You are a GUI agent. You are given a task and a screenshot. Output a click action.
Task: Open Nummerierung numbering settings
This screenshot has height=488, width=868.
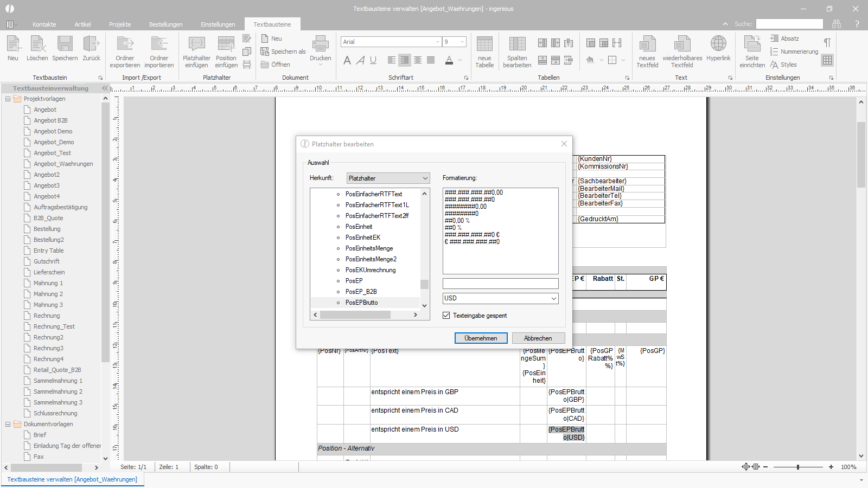(794, 52)
